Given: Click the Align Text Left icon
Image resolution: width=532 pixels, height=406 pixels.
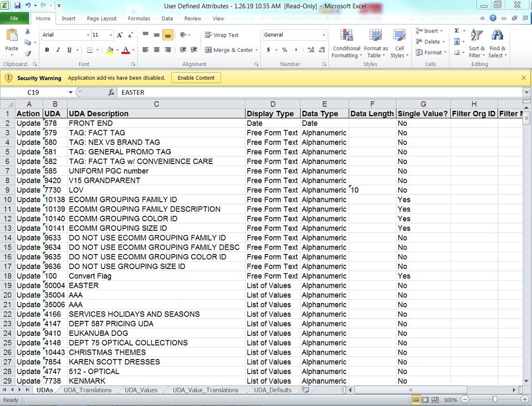Looking at the screenshot, I should point(146,50).
